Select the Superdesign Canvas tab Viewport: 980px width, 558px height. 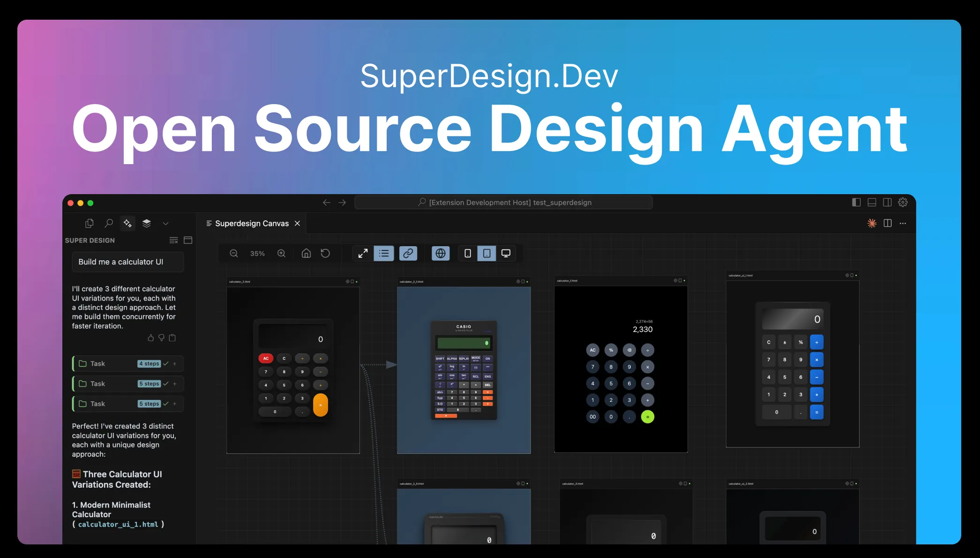252,223
